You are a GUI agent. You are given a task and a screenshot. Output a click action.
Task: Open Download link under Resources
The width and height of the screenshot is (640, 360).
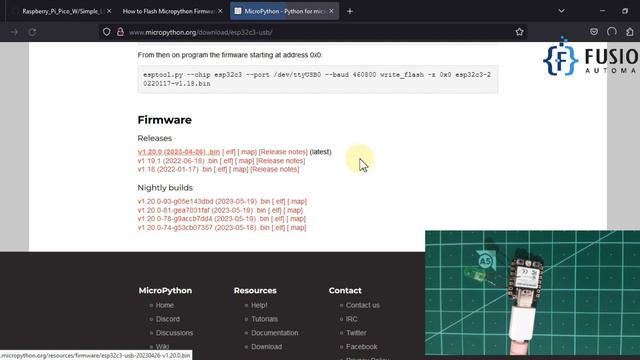[267, 347]
